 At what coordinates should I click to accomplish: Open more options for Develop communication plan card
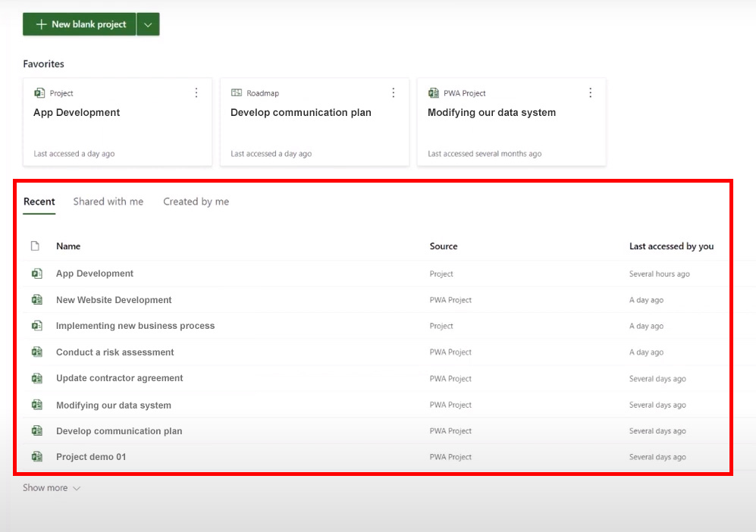pyautogui.click(x=394, y=93)
